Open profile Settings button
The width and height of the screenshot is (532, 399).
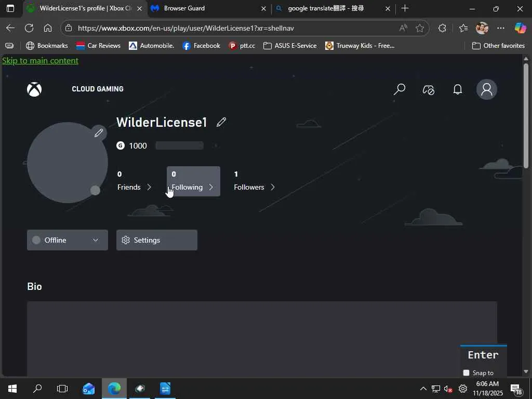click(157, 240)
